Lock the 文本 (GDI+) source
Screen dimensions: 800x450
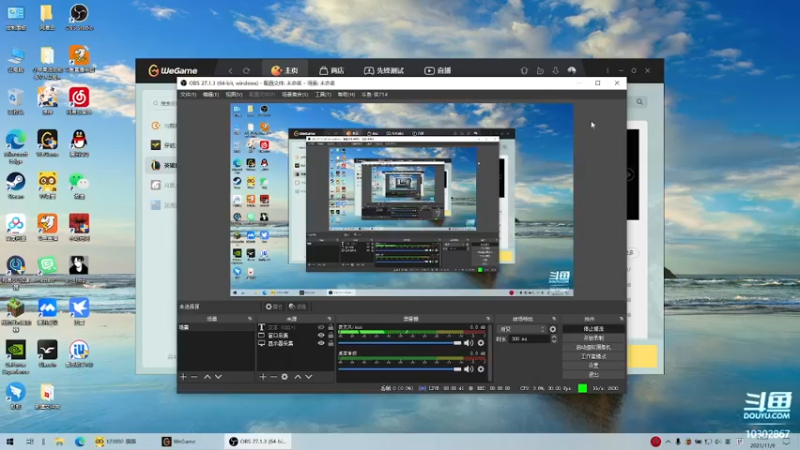[x=330, y=328]
